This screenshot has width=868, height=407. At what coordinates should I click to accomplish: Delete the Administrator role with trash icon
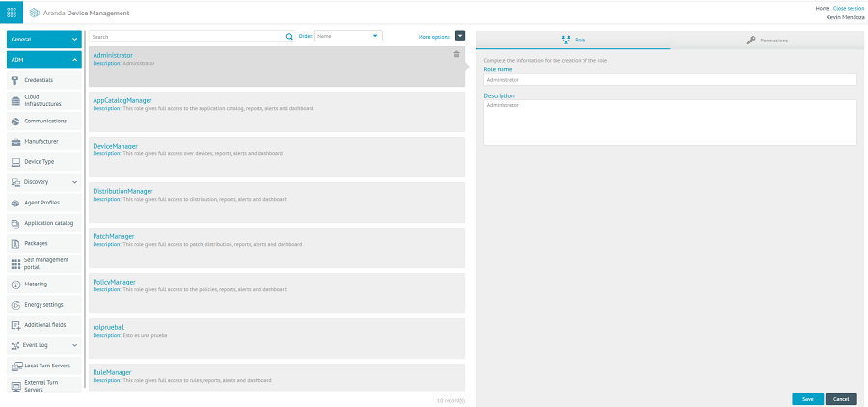point(456,54)
